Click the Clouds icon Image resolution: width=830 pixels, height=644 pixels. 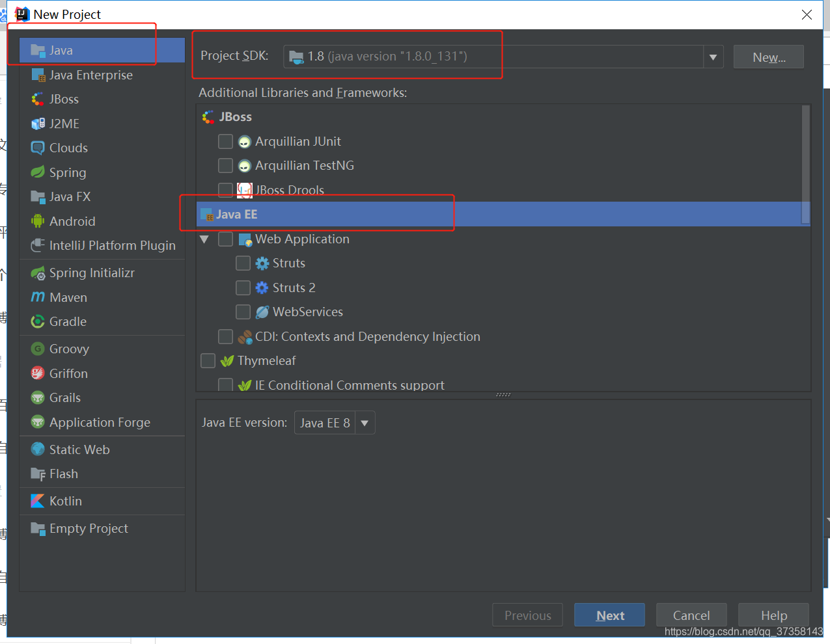tap(38, 148)
